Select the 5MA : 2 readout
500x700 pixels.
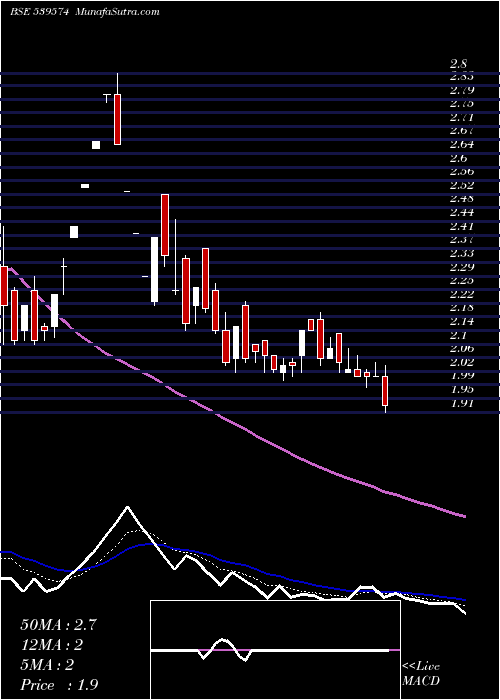pos(47,665)
